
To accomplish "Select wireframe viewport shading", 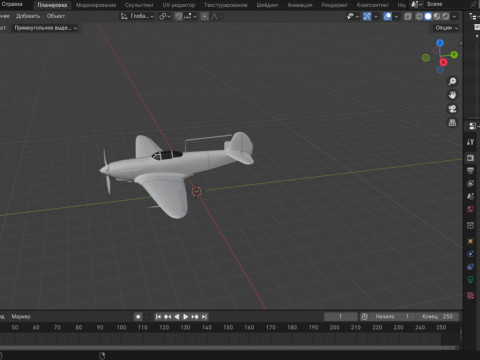I will point(419,16).
